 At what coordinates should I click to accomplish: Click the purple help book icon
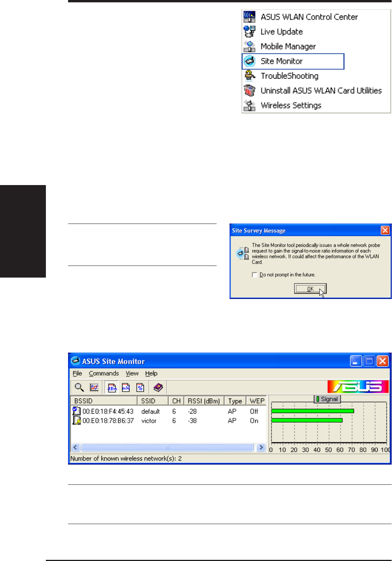pos(158,387)
